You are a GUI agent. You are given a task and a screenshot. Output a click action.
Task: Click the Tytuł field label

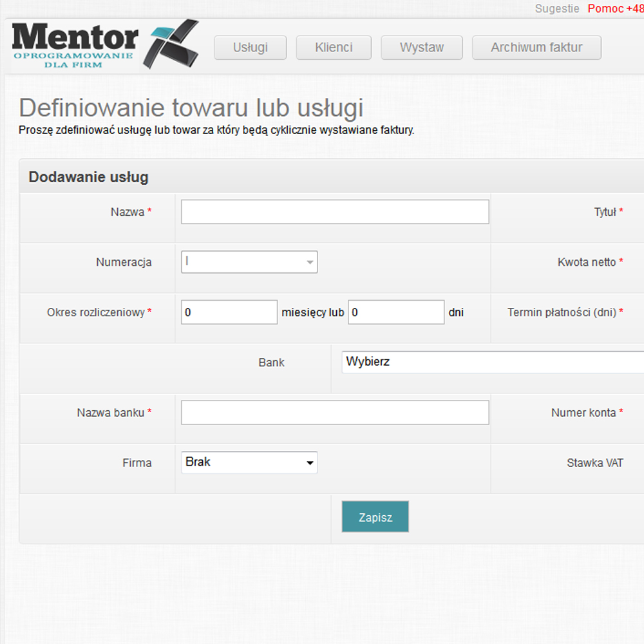605,212
